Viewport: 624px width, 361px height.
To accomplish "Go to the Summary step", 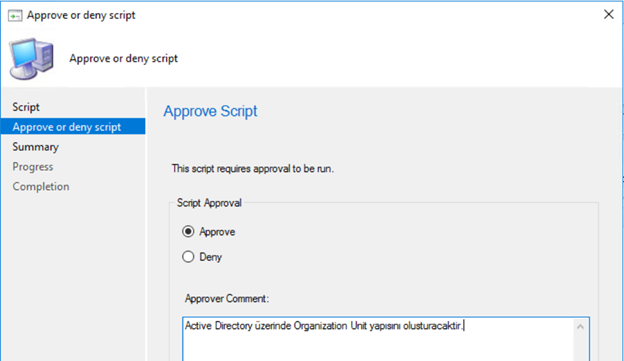I will tap(35, 147).
